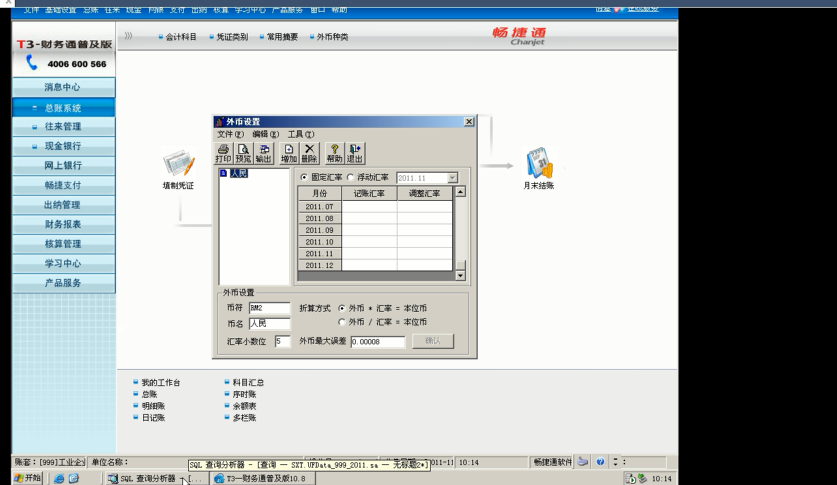Open 出纳管理 in the sidebar
The image size is (837, 485).
pyautogui.click(x=64, y=205)
